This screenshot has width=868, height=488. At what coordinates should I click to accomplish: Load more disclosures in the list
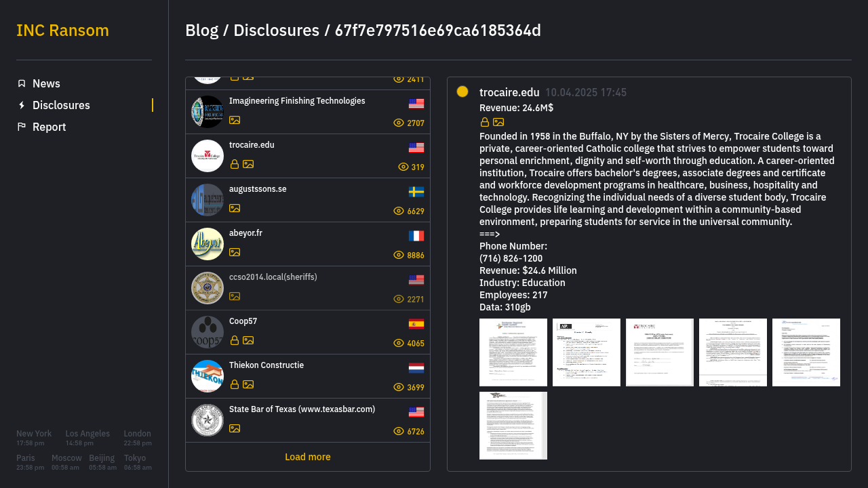(x=308, y=457)
